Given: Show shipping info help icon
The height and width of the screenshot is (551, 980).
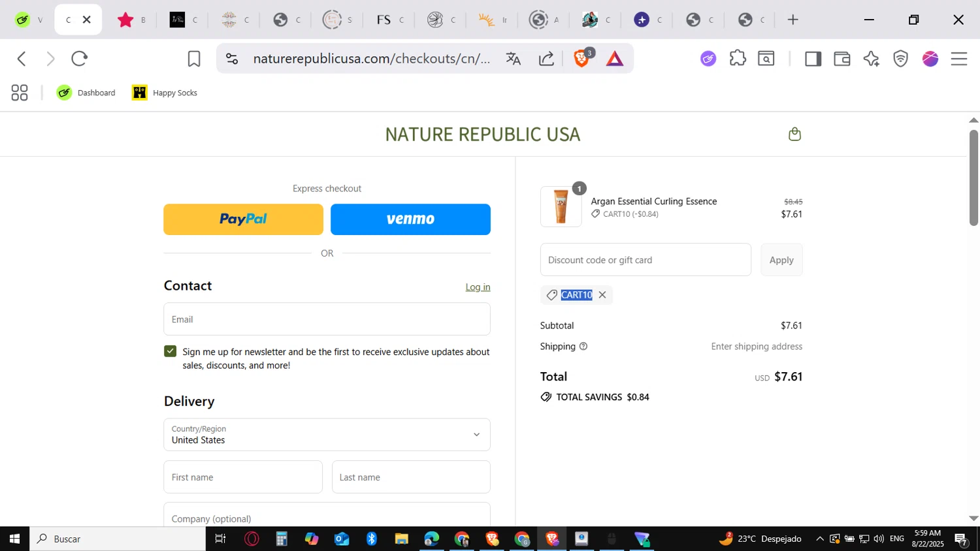Looking at the screenshot, I should pyautogui.click(x=583, y=347).
